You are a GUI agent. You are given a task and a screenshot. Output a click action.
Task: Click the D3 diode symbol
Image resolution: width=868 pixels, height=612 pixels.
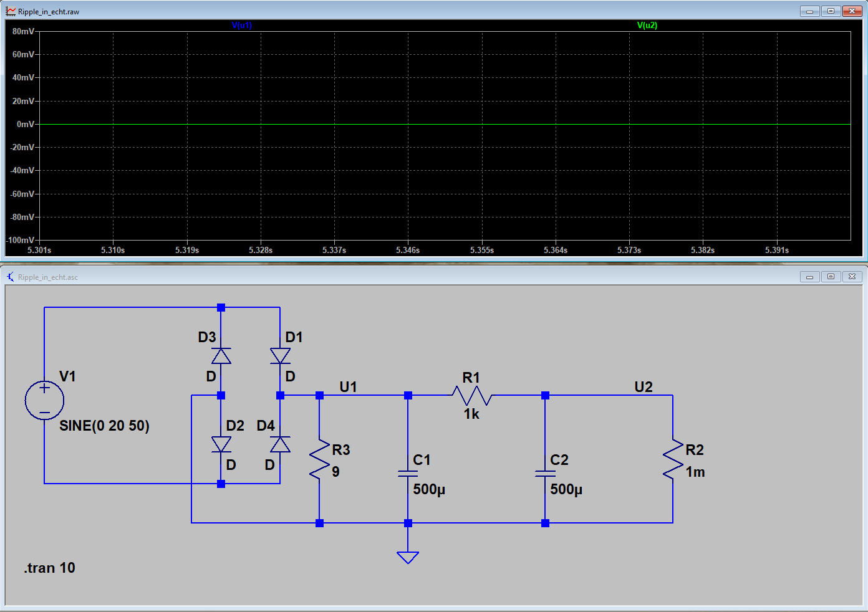221,356
